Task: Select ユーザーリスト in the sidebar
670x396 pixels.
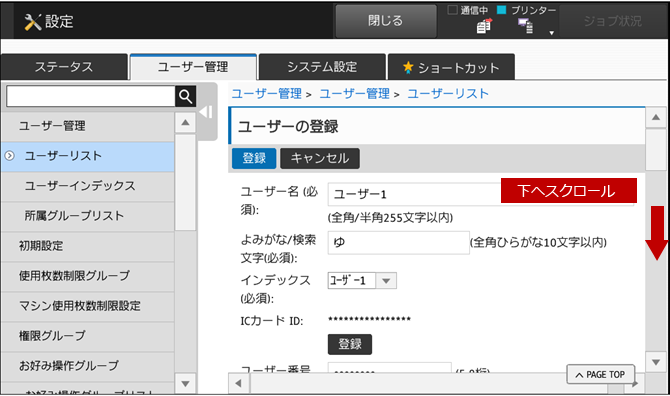Action: coord(88,156)
